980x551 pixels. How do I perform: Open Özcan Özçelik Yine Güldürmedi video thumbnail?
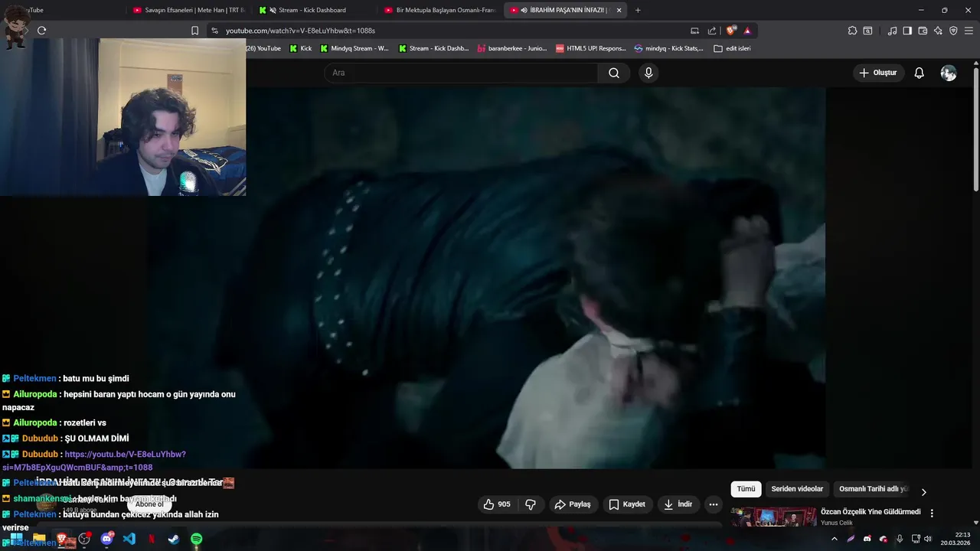click(773, 517)
